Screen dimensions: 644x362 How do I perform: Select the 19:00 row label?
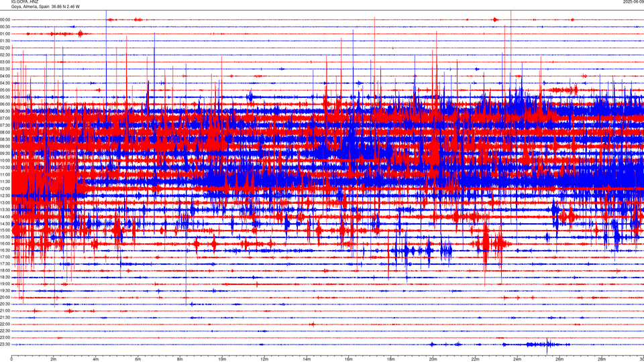click(x=5, y=284)
